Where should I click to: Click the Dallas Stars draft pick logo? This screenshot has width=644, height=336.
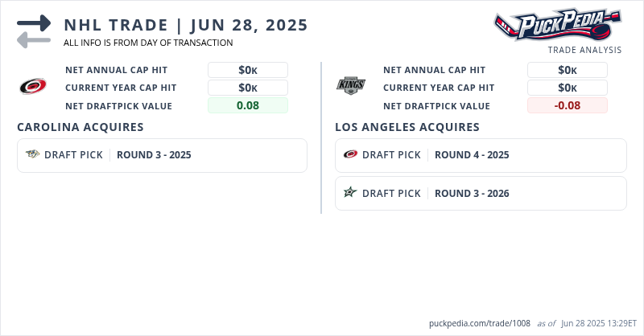[x=350, y=193]
